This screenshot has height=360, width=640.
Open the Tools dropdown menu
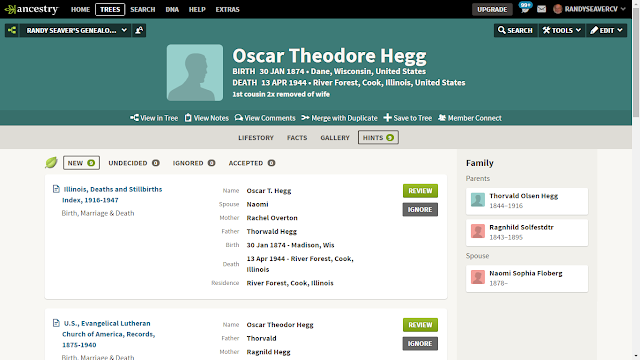pyautogui.click(x=562, y=30)
